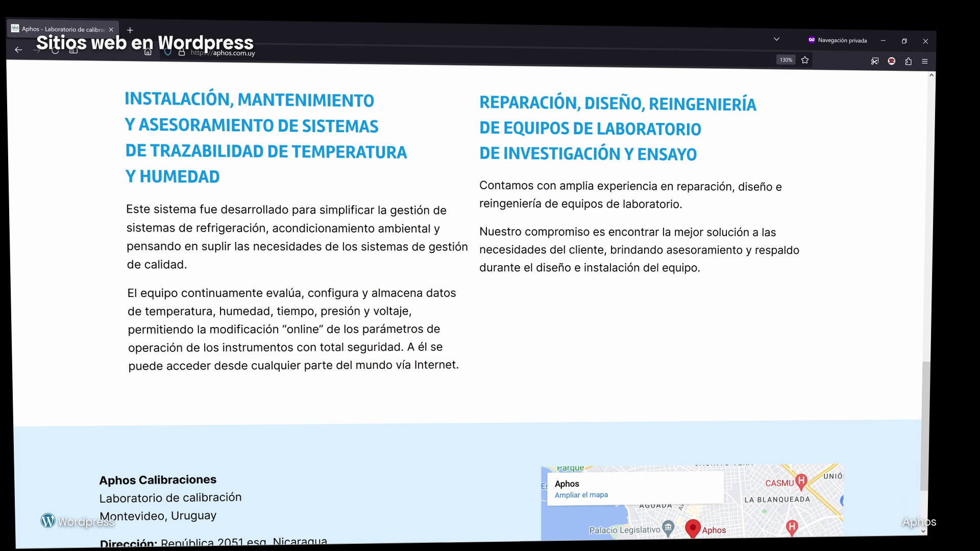Click the hospital H marker below La Blanqueada

click(x=792, y=528)
